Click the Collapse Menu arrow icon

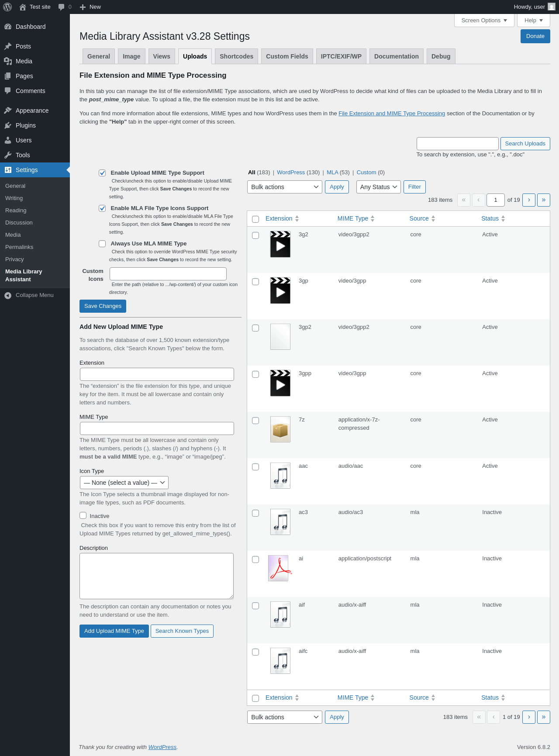8,296
